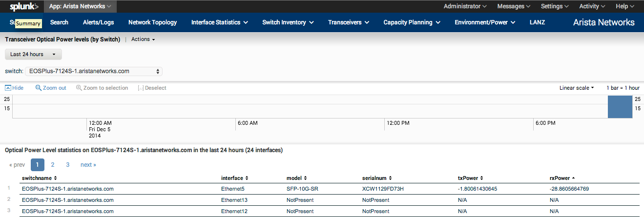
Task: Click the Ethernet13 interface cell
Action: click(x=234, y=200)
